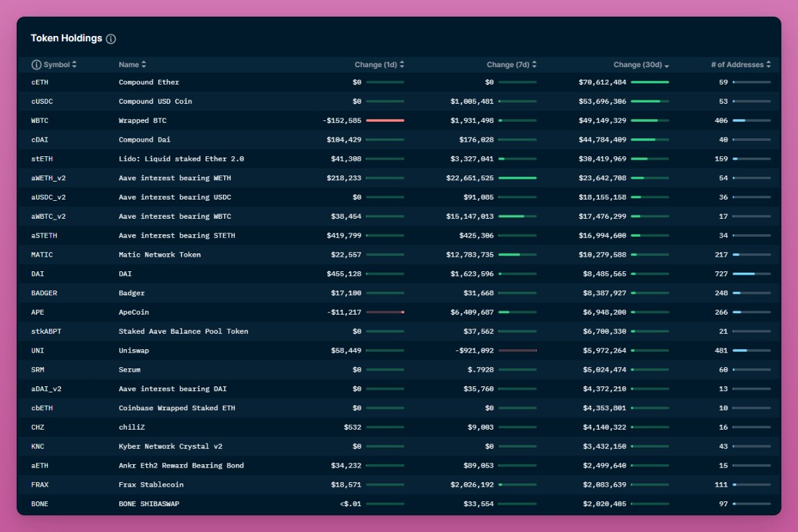Click the info icon before Symbol header
798x532 pixels.
point(37,65)
